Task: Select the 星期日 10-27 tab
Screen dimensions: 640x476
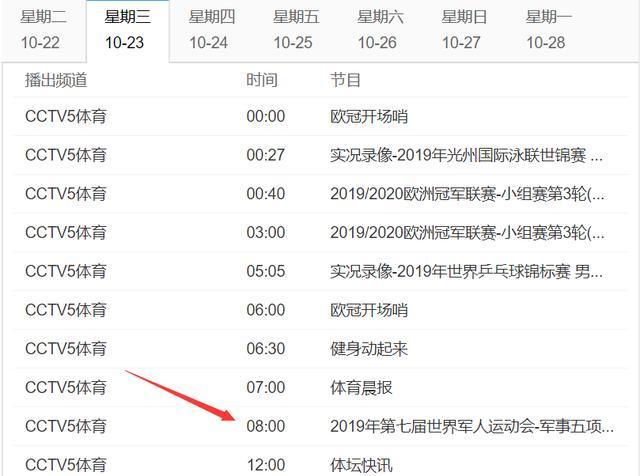Action: pyautogui.click(x=464, y=30)
